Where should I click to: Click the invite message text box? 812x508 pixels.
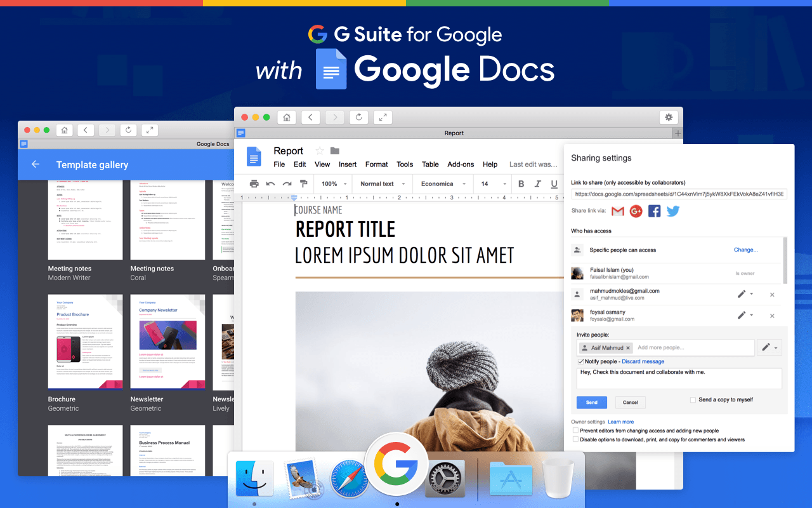pos(679,378)
